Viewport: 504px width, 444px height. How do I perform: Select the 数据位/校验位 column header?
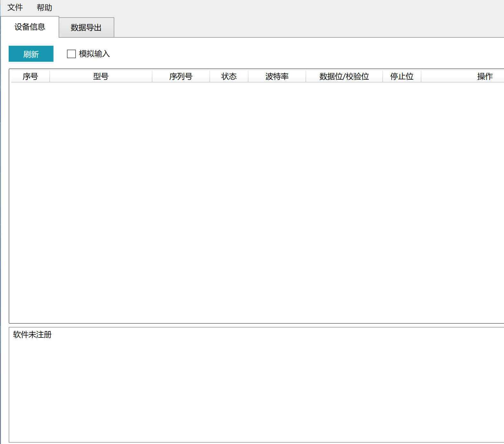[344, 76]
